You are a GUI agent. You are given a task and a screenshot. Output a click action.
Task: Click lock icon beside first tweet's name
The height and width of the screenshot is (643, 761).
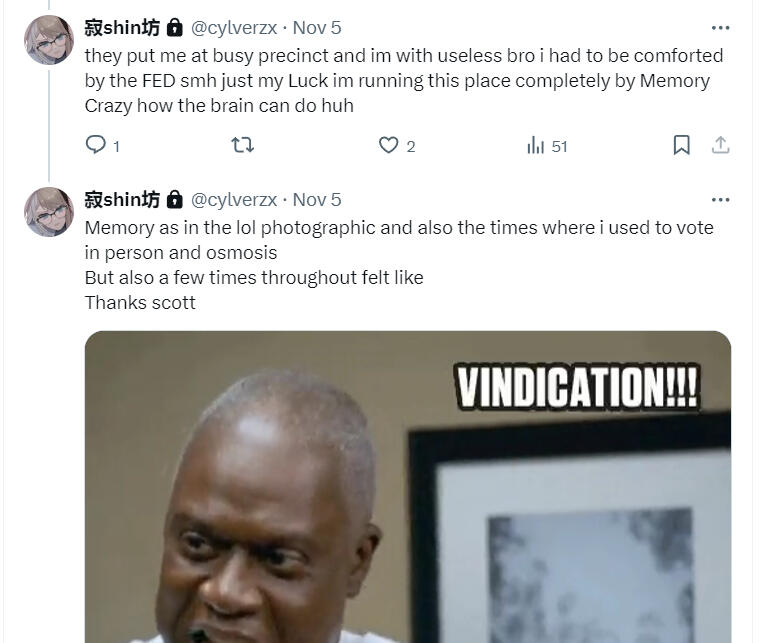(x=174, y=28)
